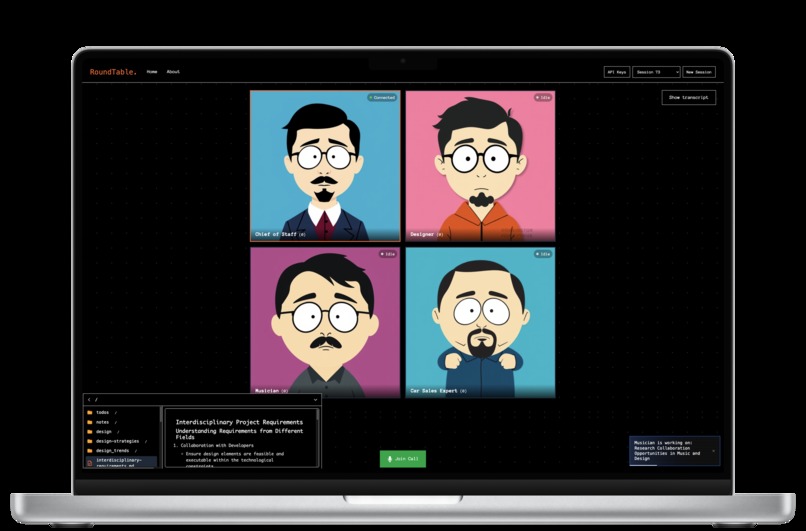Image resolution: width=806 pixels, height=531 pixels.
Task: Open the API Keys dialog
Action: click(617, 72)
